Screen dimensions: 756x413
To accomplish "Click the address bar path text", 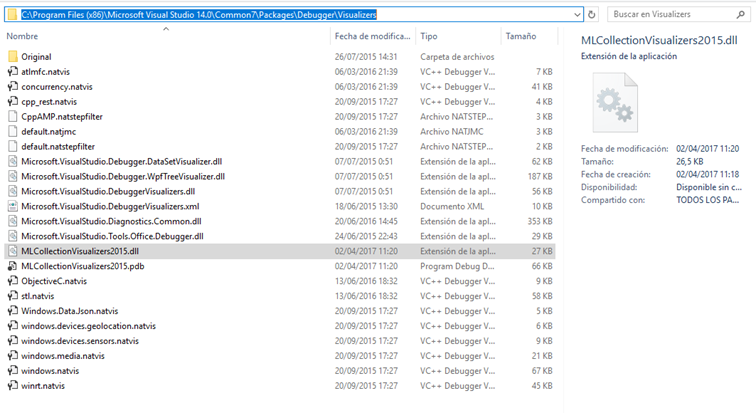I will pyautogui.click(x=199, y=14).
